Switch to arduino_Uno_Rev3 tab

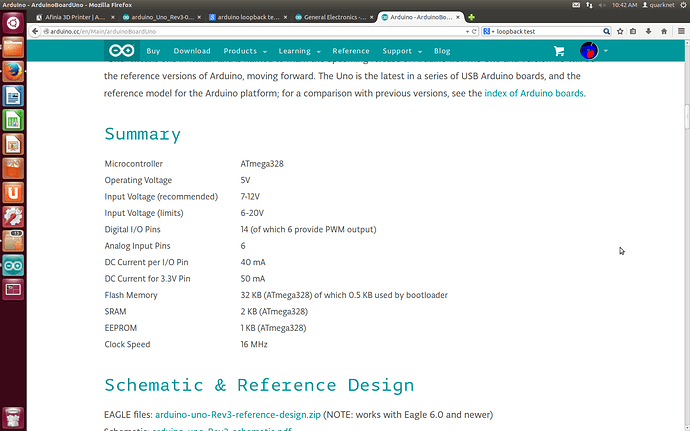coord(161,17)
